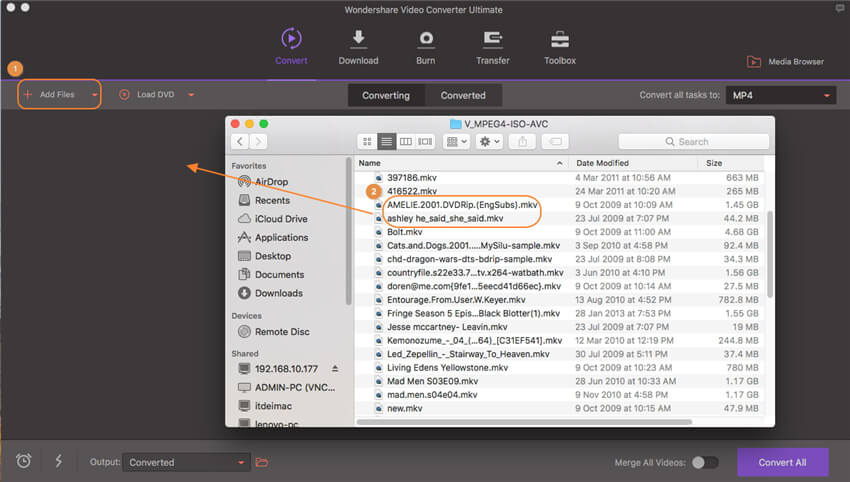850x482 pixels.
Task: Go forward in Finder window
Action: point(259,142)
